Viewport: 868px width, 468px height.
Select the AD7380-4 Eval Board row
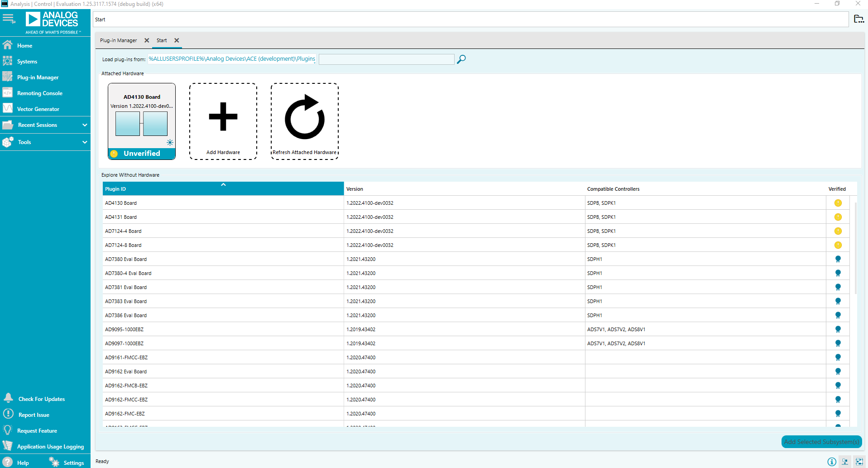point(476,273)
